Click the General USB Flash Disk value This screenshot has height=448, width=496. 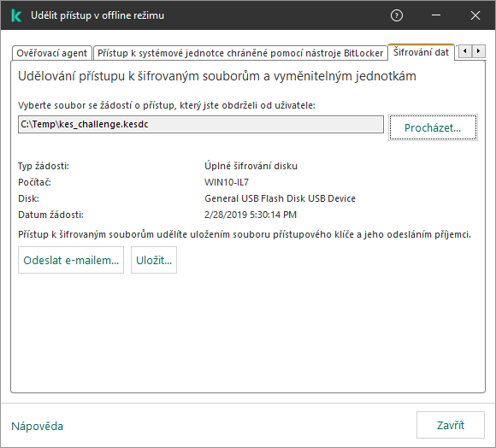[x=280, y=198]
